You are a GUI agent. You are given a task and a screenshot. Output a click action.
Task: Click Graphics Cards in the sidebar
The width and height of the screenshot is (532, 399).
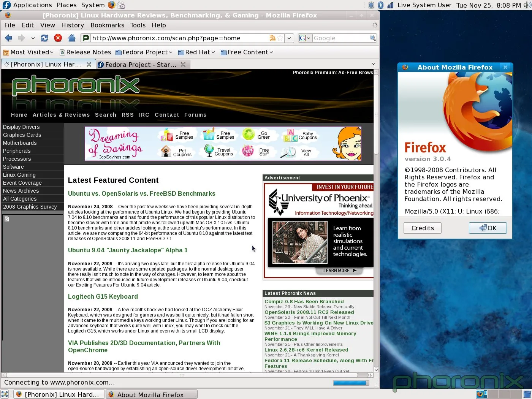pyautogui.click(x=32, y=135)
